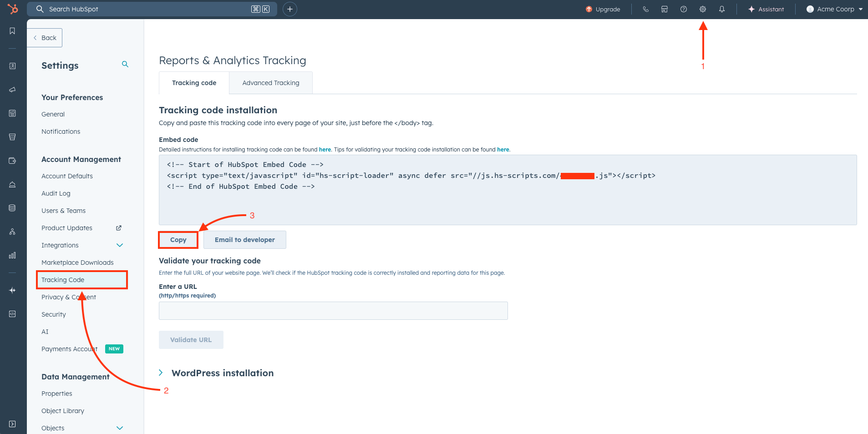Click the Validate URL button
The image size is (868, 434).
point(191,340)
